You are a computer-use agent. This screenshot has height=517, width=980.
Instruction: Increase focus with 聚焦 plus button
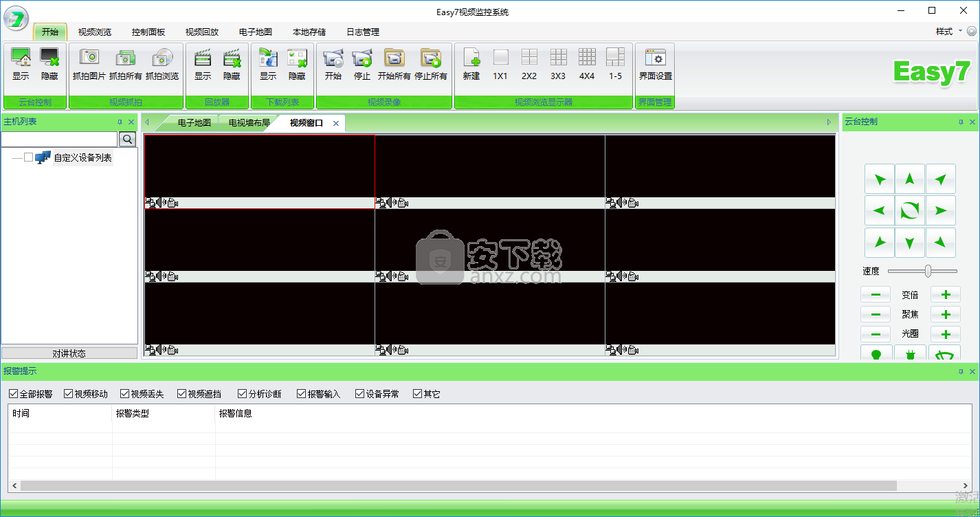click(x=946, y=314)
